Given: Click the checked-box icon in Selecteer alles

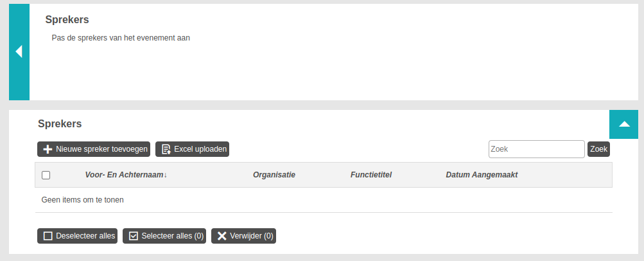Looking at the screenshot, I should (x=134, y=236).
